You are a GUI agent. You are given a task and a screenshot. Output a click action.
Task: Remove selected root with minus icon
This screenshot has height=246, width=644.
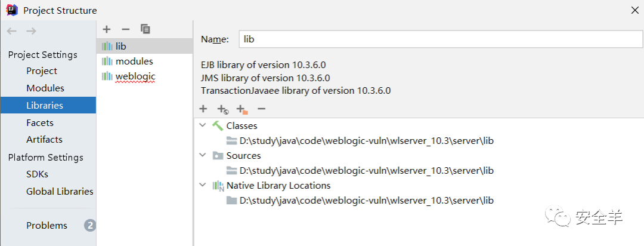click(262, 109)
